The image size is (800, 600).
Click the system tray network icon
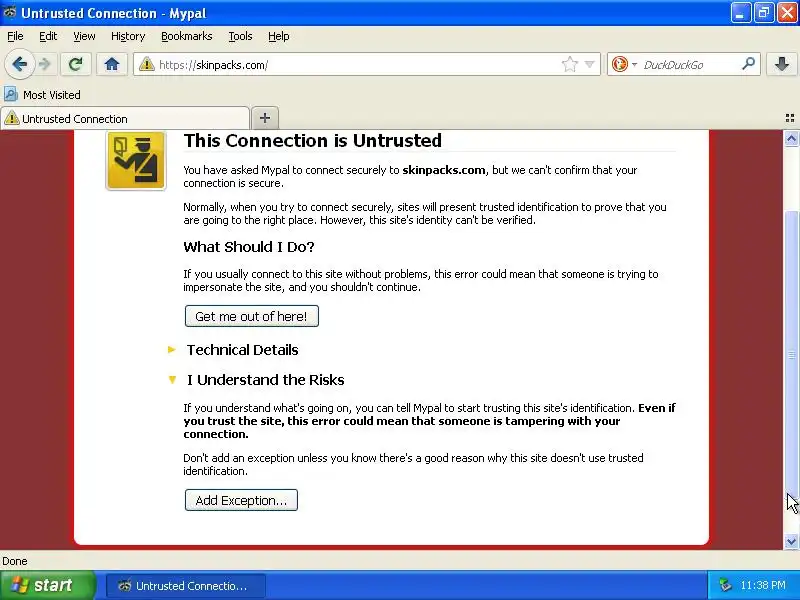coord(725,585)
